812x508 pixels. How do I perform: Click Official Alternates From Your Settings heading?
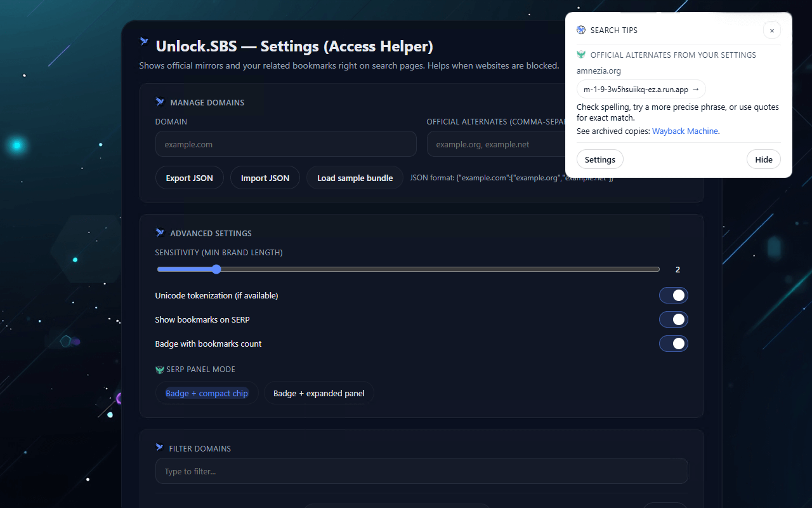tap(673, 55)
